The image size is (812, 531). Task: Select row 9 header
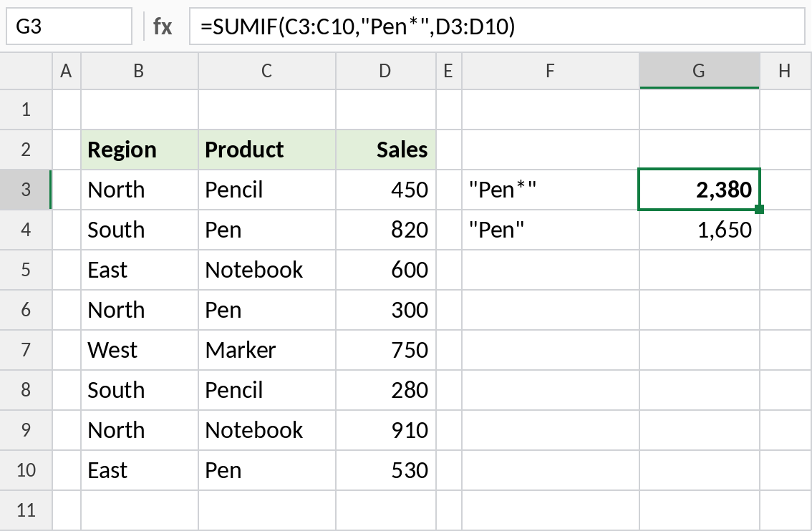click(26, 430)
